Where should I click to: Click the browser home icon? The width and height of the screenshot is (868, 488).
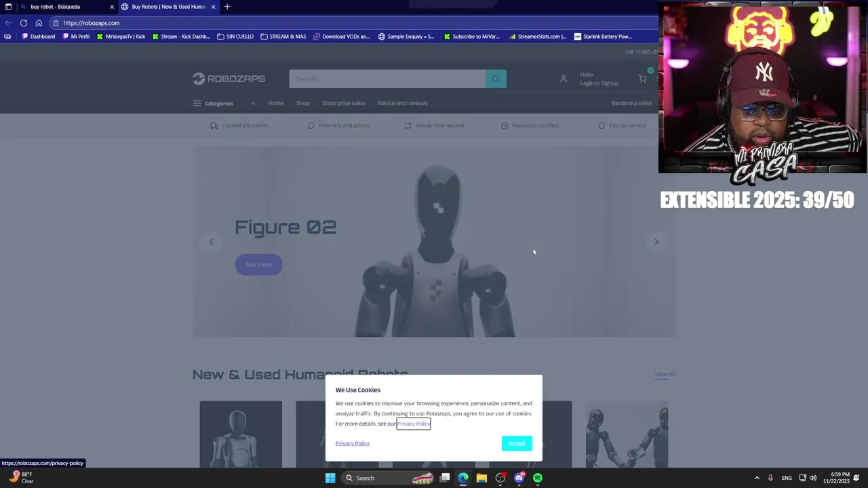(39, 23)
